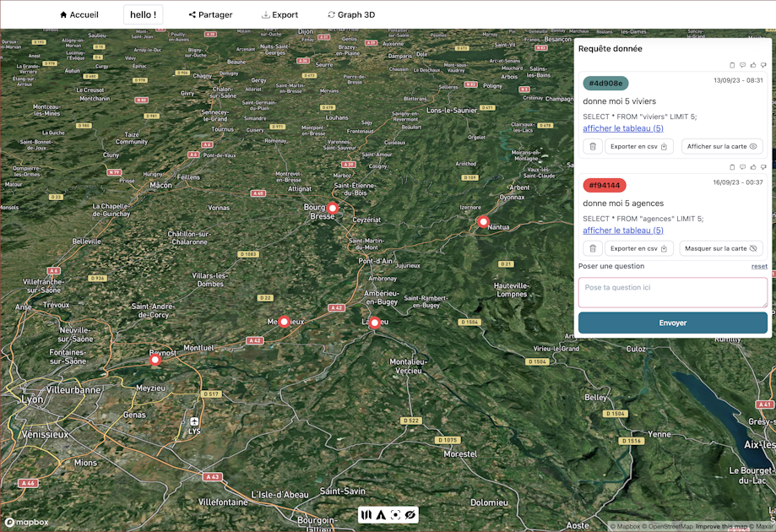776x532 pixels.
Task: Copy the 'viviers' query with clipboard icon
Action: tap(732, 65)
